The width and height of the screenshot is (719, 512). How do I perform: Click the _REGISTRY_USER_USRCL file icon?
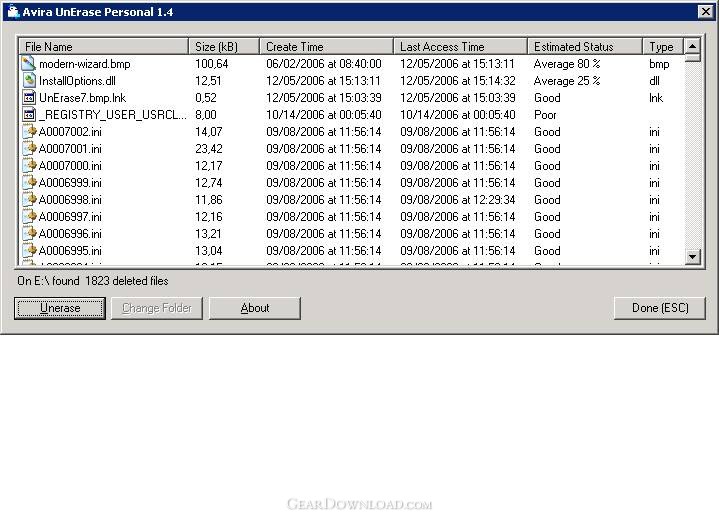point(29,115)
